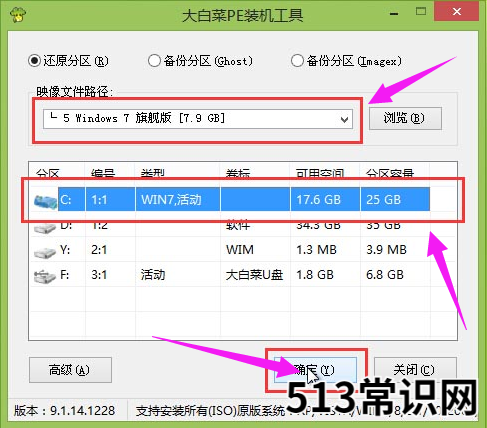Click the 关闭 (C) close button
Image resolution: width=487 pixels, height=428 pixels.
pyautogui.click(x=415, y=370)
